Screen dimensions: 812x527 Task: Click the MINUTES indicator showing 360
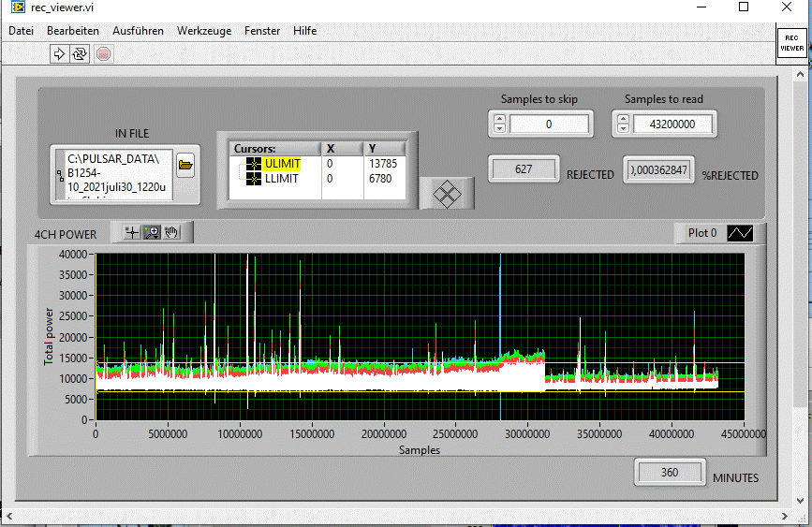[670, 473]
